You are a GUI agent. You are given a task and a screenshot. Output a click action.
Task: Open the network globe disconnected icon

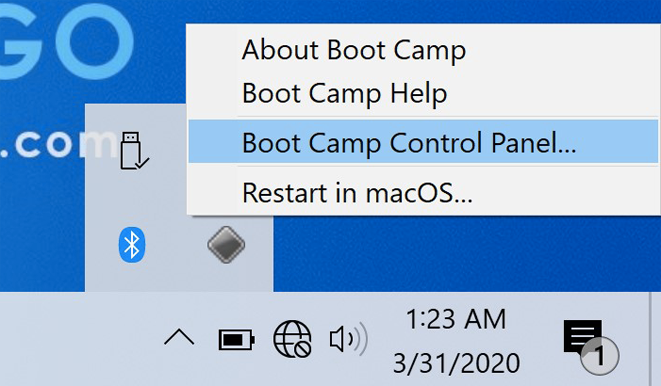[x=292, y=339]
